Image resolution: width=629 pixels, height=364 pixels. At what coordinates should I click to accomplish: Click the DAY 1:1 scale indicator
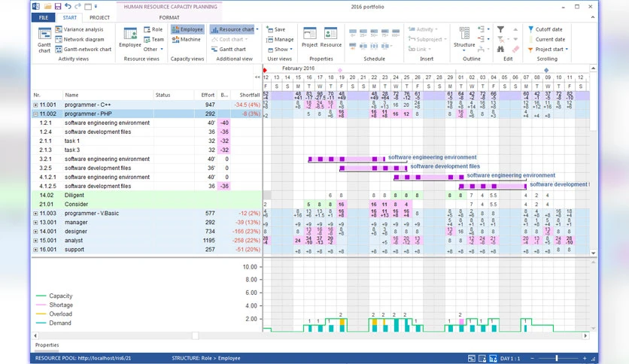tap(510, 359)
